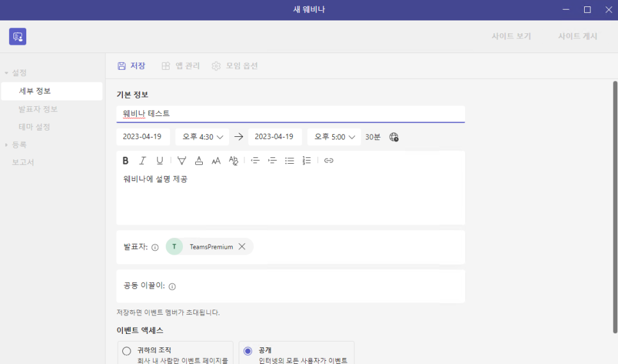Viewport: 618px width, 364px height.
Task: Click the Save (저장) button
Action: pyautogui.click(x=132, y=66)
